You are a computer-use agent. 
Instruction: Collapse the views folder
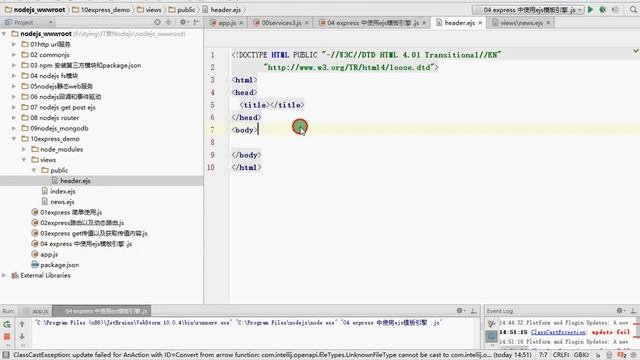tap(24, 160)
